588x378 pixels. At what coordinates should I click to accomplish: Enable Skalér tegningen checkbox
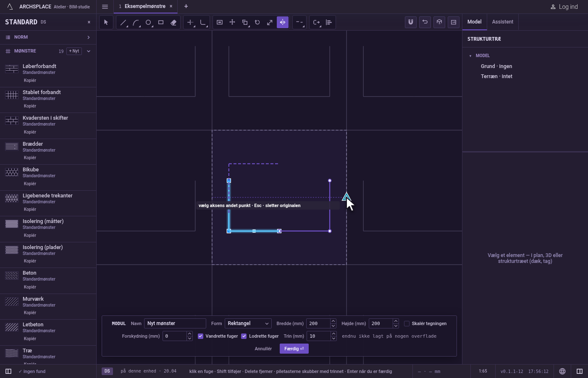point(407,323)
